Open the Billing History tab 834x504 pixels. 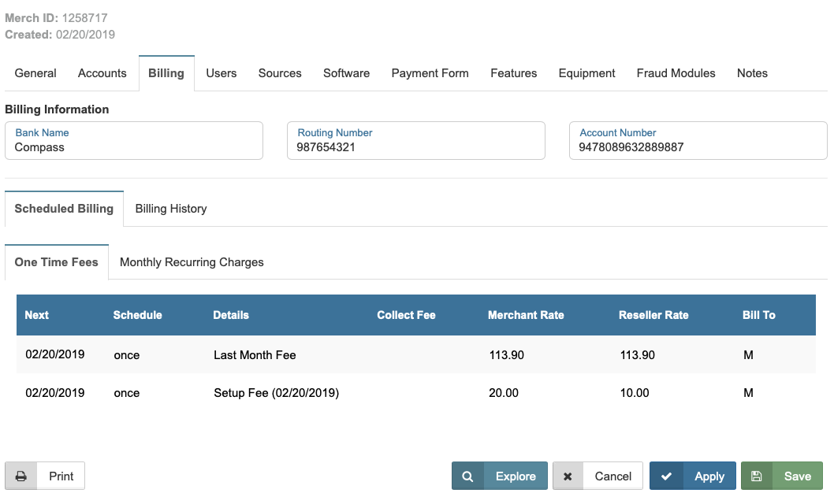[170, 209]
